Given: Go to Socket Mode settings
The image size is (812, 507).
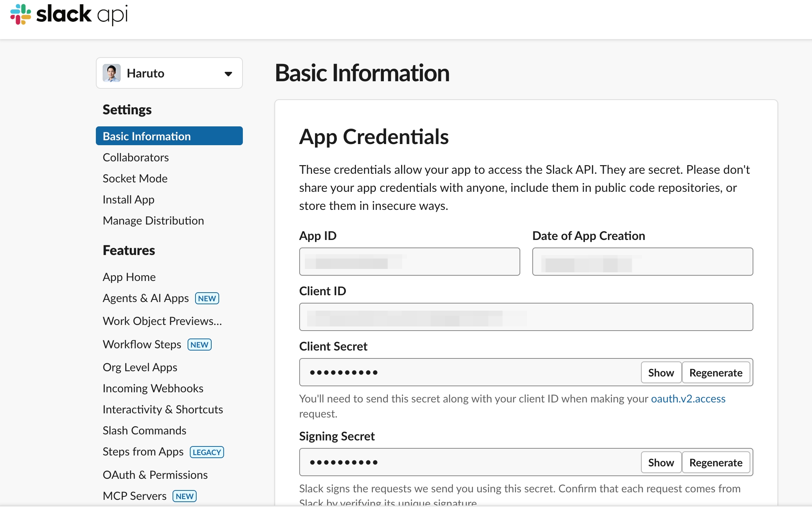Looking at the screenshot, I should (x=135, y=178).
